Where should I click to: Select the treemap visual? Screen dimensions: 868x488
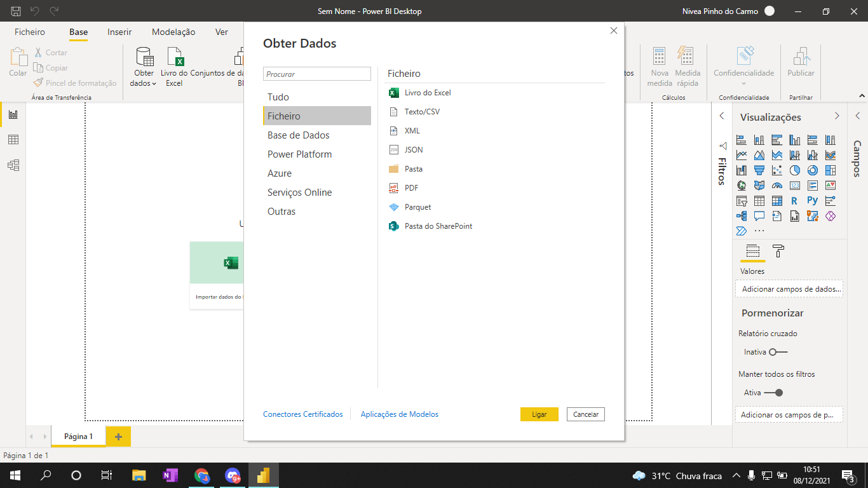click(x=830, y=170)
